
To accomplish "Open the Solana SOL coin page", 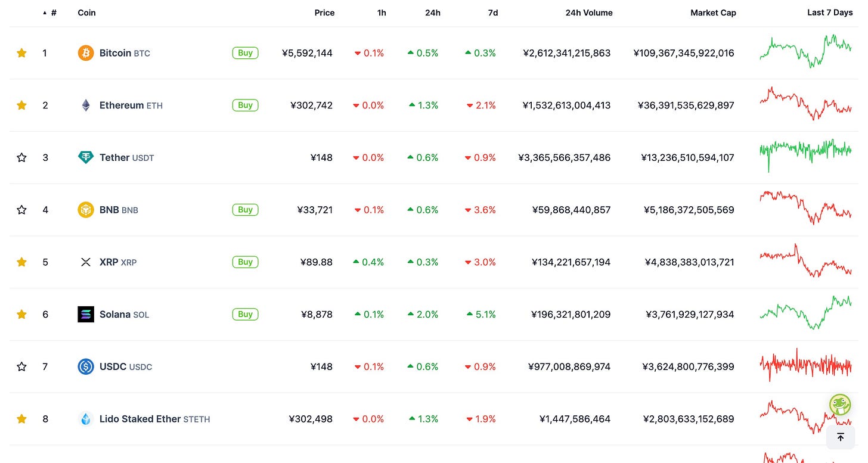I will pos(124,314).
